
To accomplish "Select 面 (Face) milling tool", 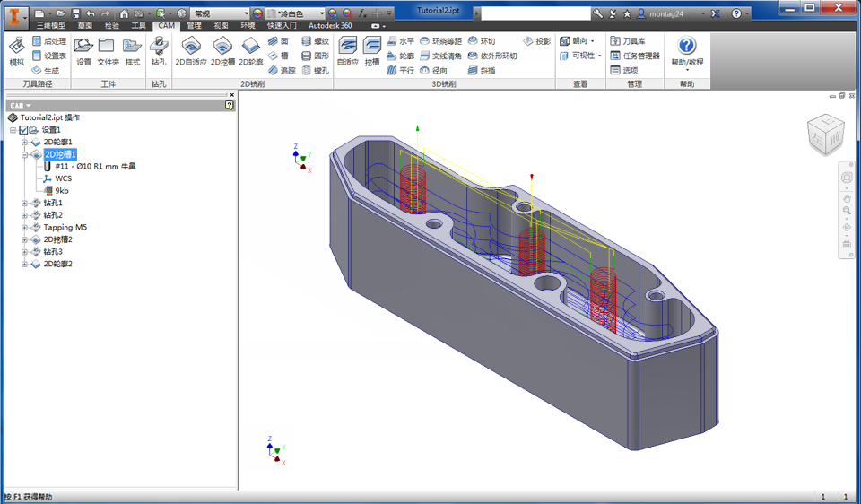I will tap(278, 41).
